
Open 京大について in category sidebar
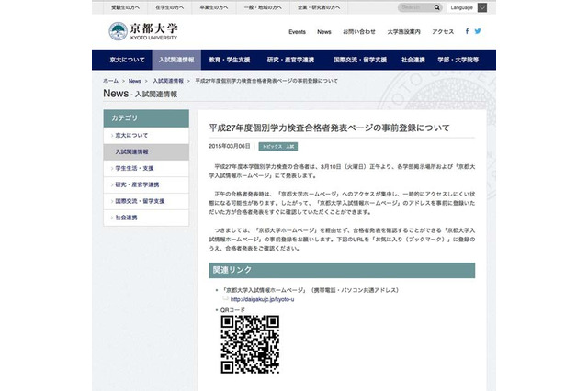[x=146, y=136]
